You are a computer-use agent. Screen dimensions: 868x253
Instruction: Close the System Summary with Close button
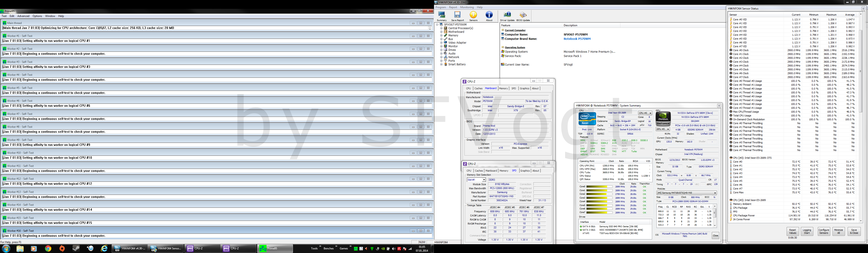pos(715,236)
